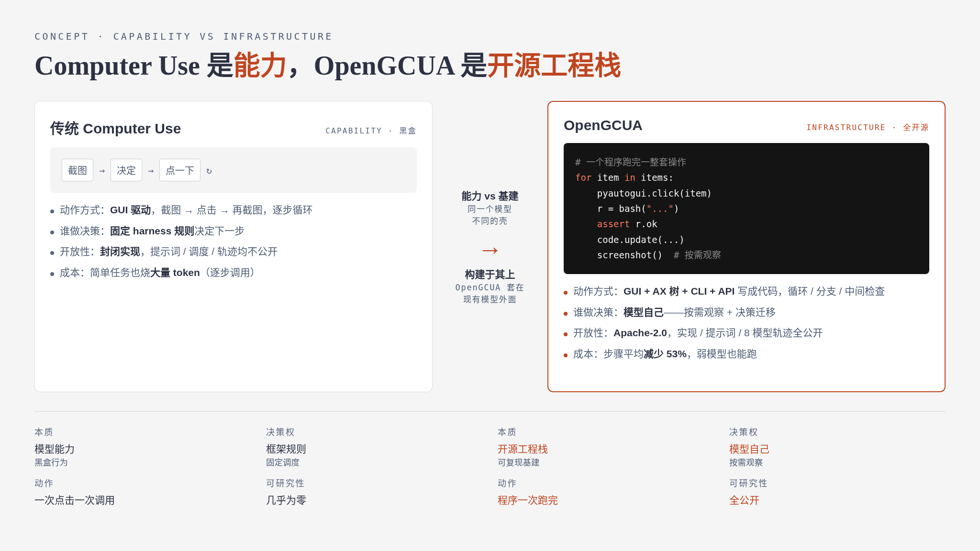Screen dimensions: 980x551
Task: Click the 传统 Computer Use heading
Action: 115,129
